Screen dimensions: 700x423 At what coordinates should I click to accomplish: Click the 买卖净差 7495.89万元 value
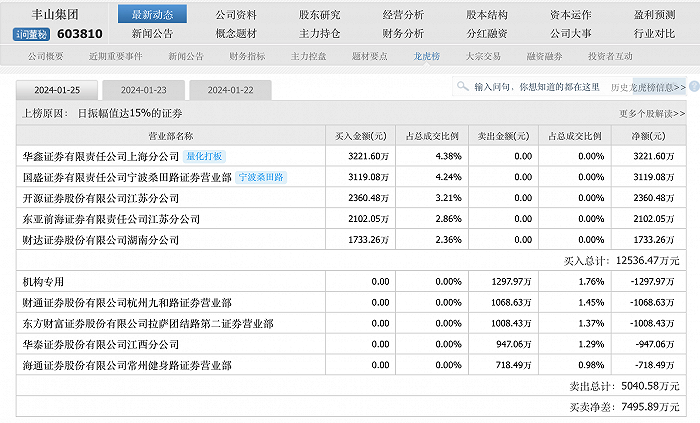(624, 407)
